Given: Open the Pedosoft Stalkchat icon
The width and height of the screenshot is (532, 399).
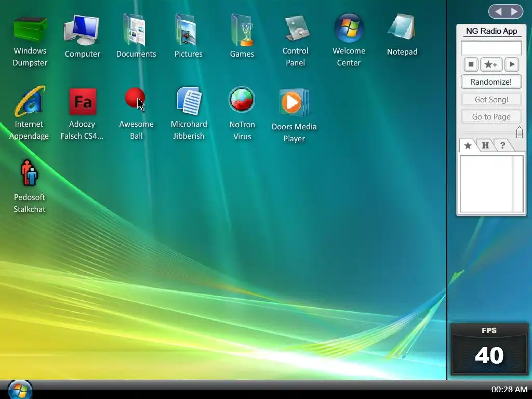Looking at the screenshot, I should point(30,173).
